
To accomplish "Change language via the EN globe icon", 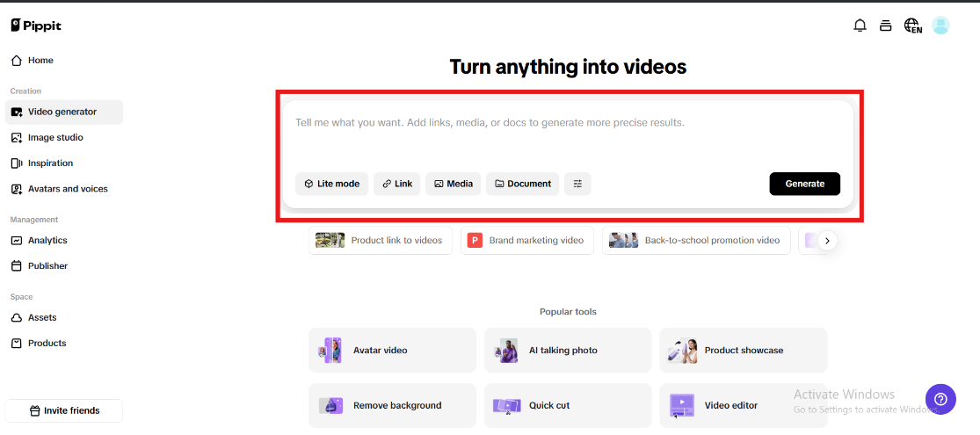I will (x=912, y=25).
